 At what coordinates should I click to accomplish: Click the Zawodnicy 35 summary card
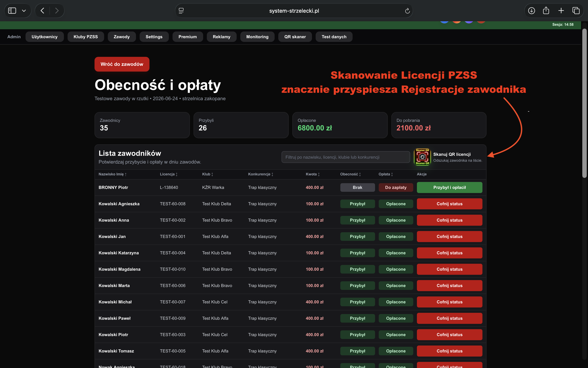point(142,125)
